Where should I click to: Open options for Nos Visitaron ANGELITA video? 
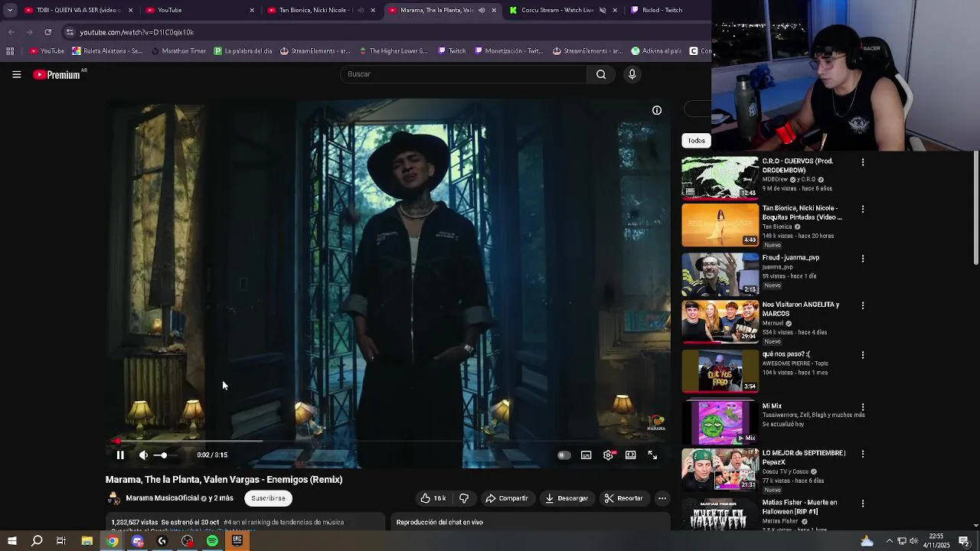[863, 305]
